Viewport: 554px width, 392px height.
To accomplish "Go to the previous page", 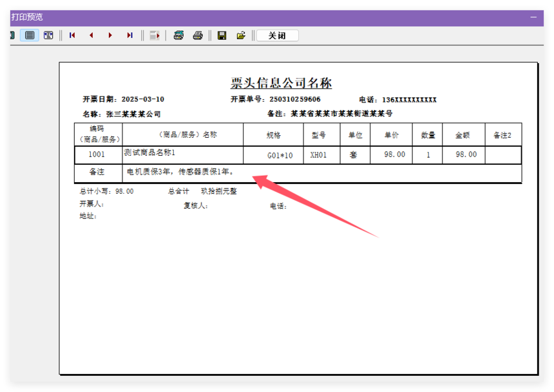I will pyautogui.click(x=91, y=35).
